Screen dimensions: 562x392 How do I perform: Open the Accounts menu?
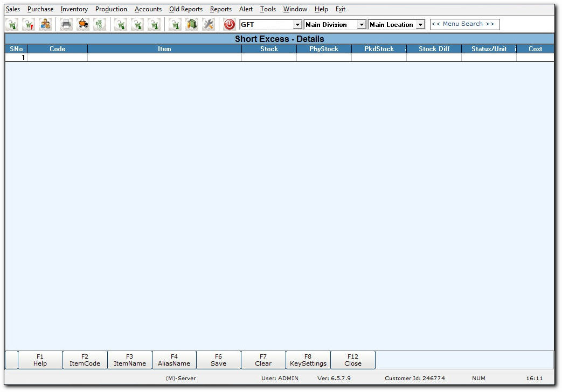pyautogui.click(x=148, y=9)
